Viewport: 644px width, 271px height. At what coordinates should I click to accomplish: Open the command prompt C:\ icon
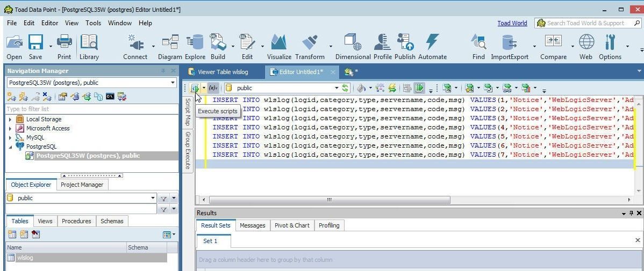pos(110,97)
